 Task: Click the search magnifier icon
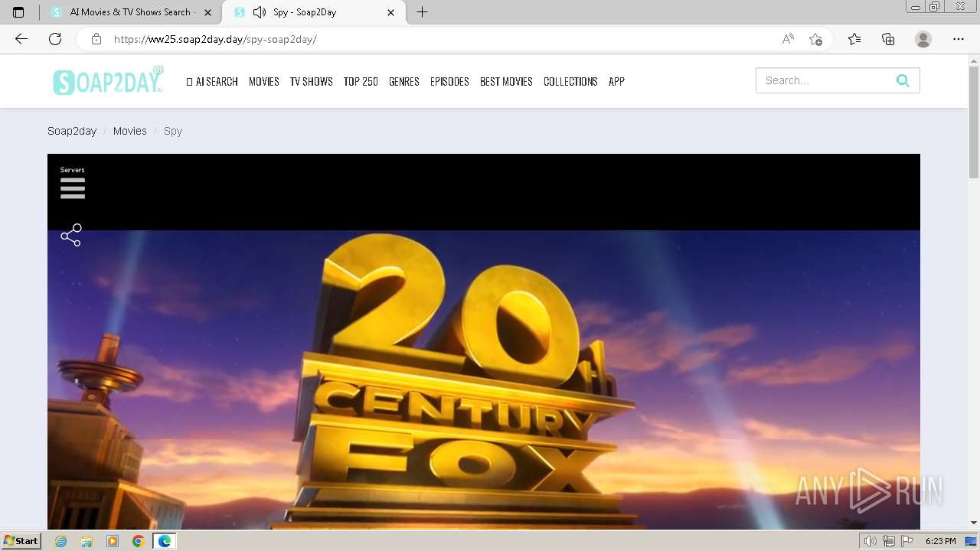903,80
